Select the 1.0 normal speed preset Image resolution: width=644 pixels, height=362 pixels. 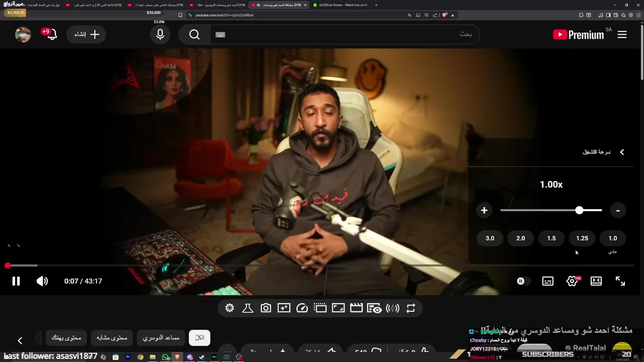(612, 238)
